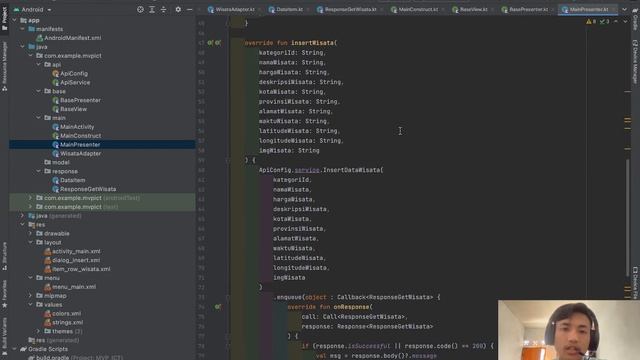Screen dimensions: 640x360
Task: Expand com.example.mvpict androidTest package
Action: point(31,198)
